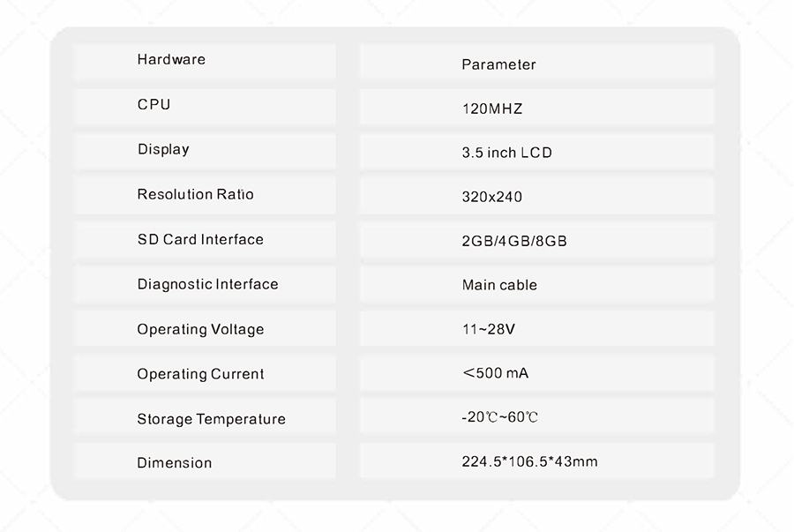Click the Hardware header cell
Viewport: 794px width, 532px height.
point(171,60)
